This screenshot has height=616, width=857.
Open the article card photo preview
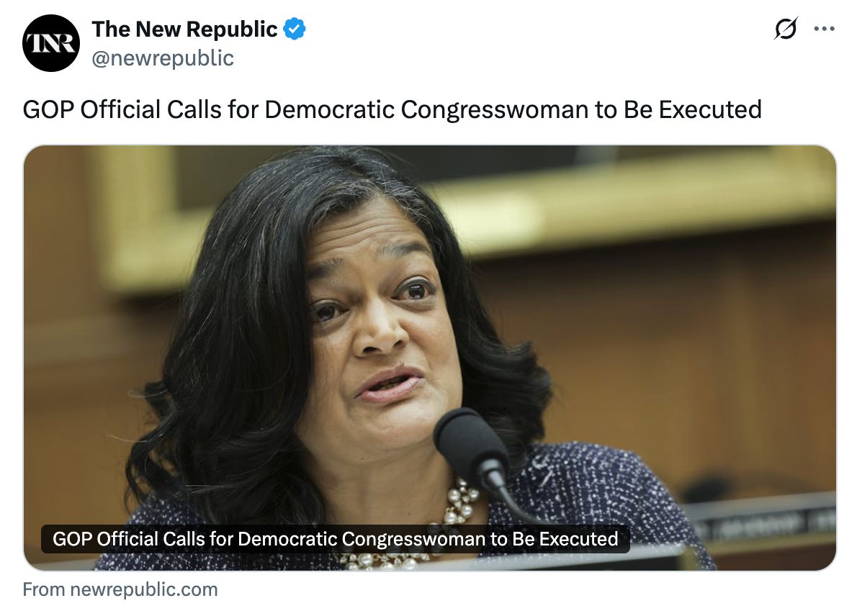coord(430,358)
